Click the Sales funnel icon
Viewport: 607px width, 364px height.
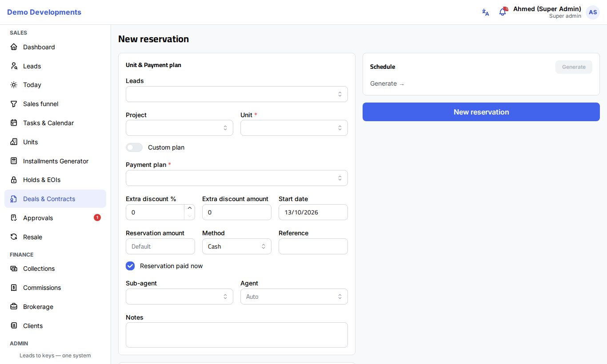pos(14,104)
